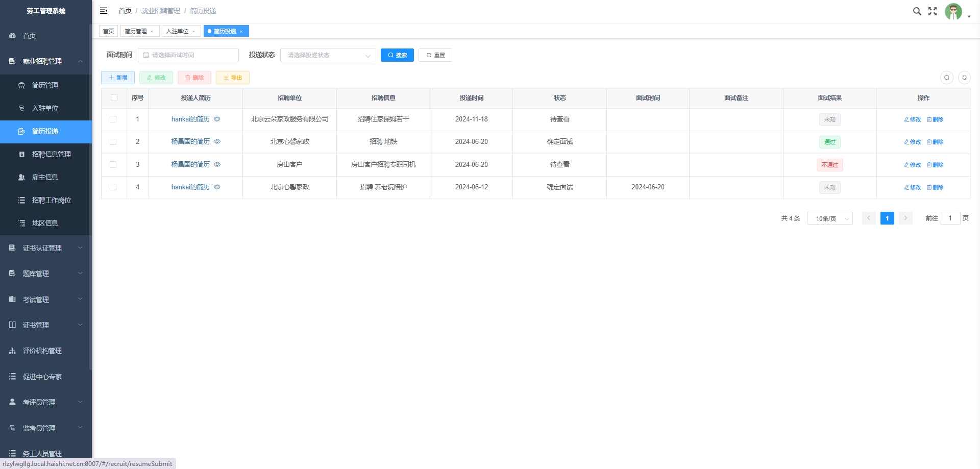
Task: Close the 简历管理 tab
Action: [x=152, y=32]
